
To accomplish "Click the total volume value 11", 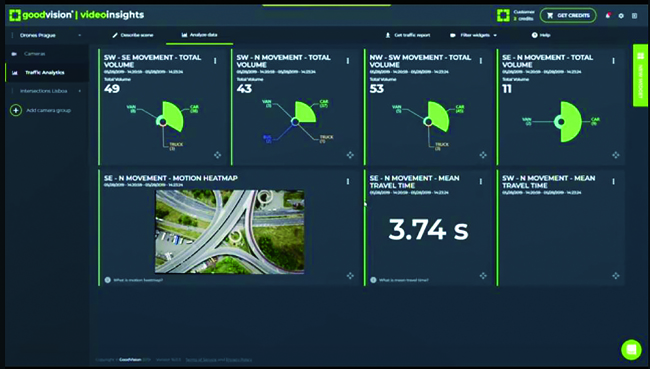I will pos(507,89).
